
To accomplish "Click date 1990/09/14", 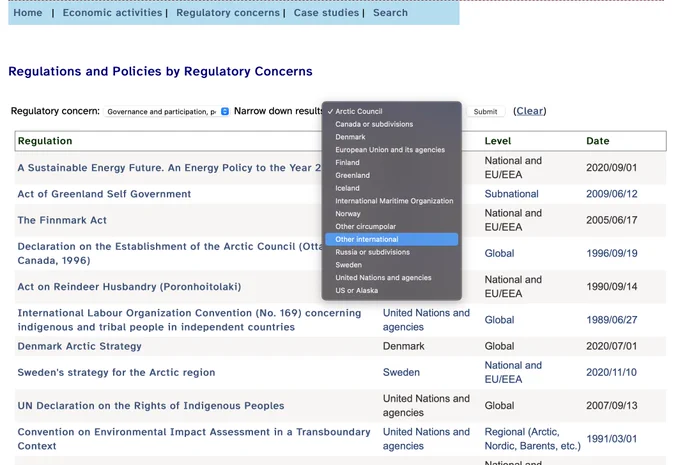I will [611, 287].
